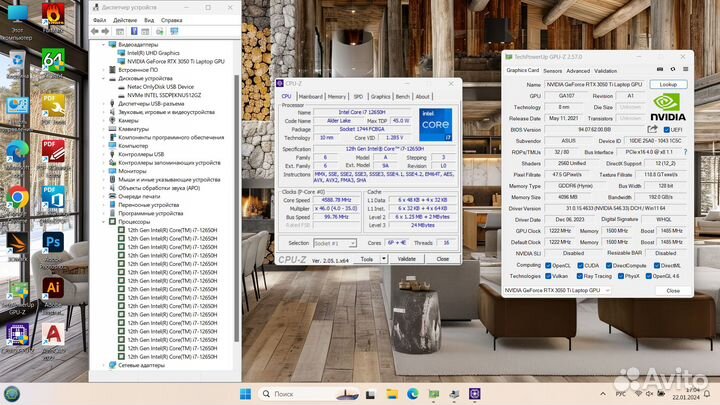Open the AIDA64 desktop shortcut

coord(53,61)
